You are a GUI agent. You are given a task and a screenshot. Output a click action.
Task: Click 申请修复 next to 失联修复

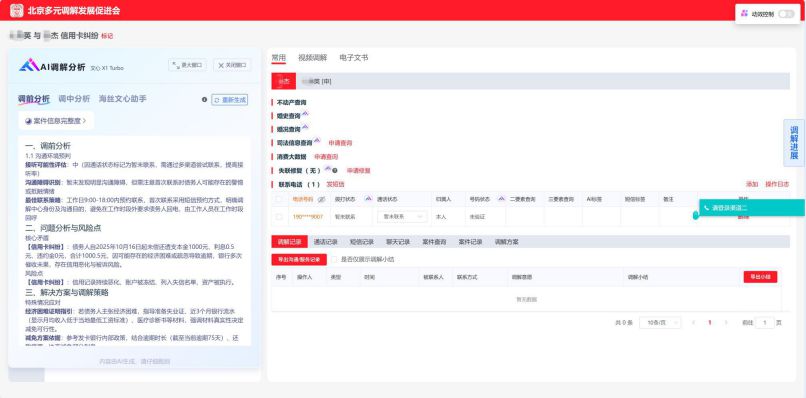coord(358,170)
